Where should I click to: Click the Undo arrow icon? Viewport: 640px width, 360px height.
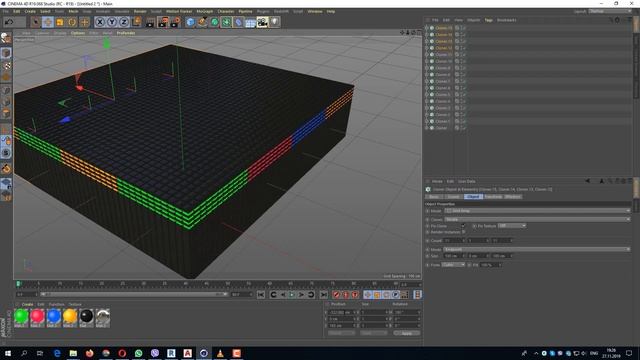(9, 22)
